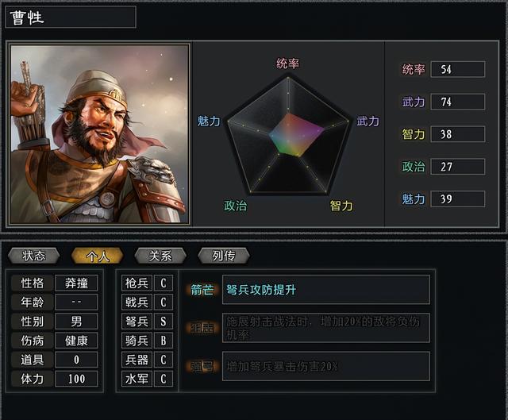The height and width of the screenshot is (420, 508).
Task: Select the 列传 biography tab
Action: click(223, 256)
